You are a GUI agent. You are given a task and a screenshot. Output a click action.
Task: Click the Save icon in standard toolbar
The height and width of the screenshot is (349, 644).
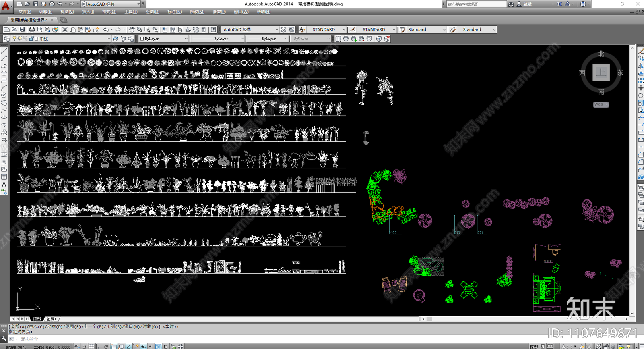(22, 29)
